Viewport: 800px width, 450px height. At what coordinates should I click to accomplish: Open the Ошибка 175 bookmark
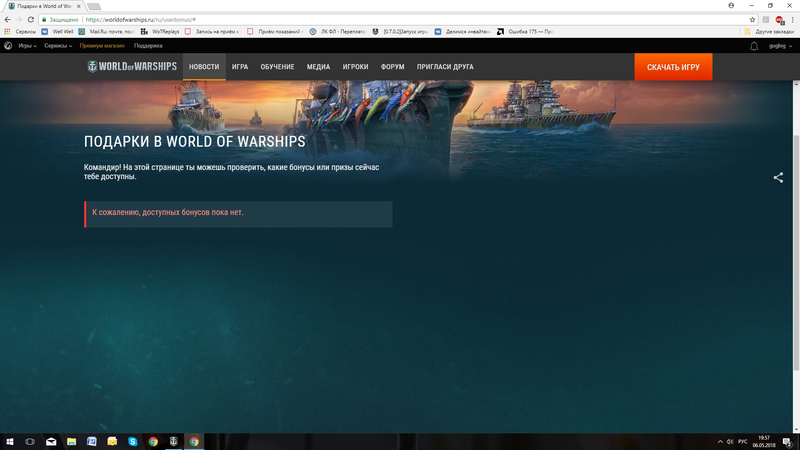tap(525, 32)
